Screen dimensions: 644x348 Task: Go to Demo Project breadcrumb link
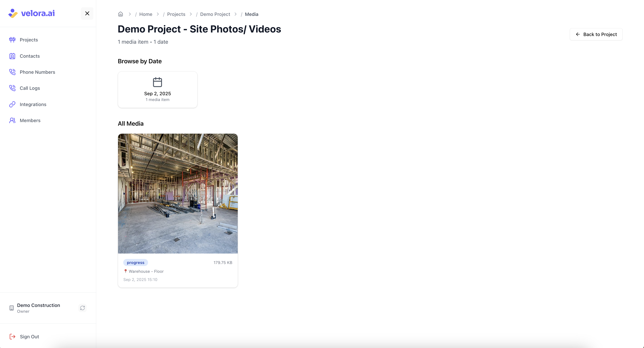click(215, 14)
